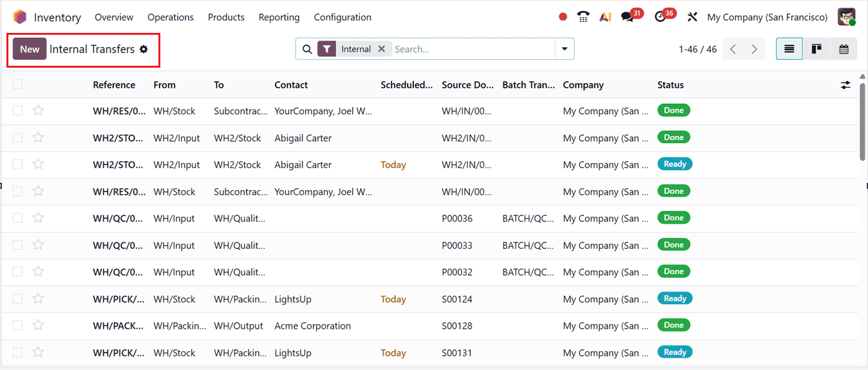Open the user avatar menu

(x=847, y=17)
